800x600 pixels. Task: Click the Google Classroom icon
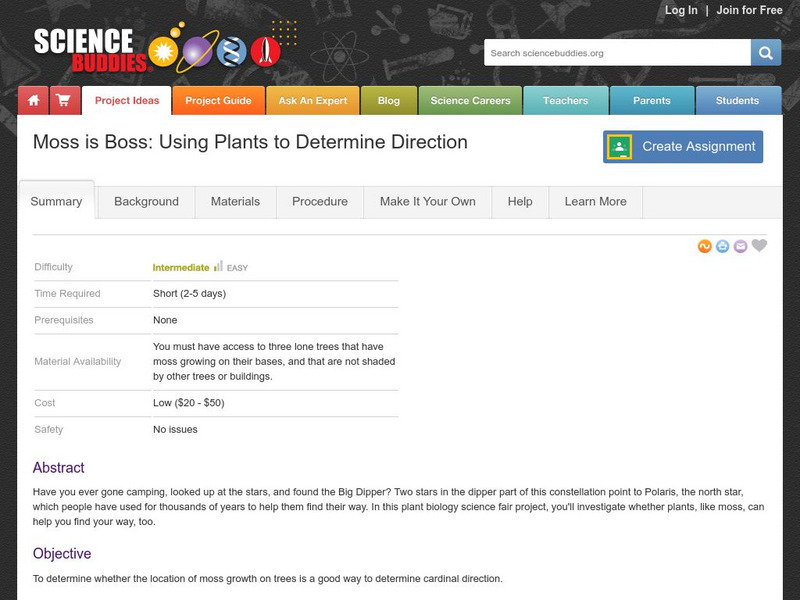tap(619, 147)
